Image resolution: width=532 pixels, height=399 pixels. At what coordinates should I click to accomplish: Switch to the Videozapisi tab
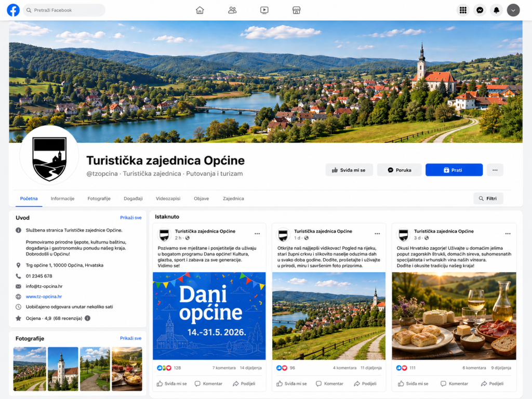[x=168, y=198]
